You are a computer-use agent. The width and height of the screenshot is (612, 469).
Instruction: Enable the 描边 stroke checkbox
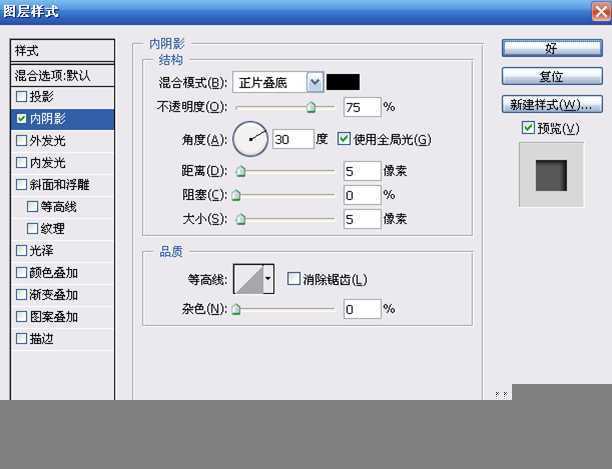pos(21,338)
